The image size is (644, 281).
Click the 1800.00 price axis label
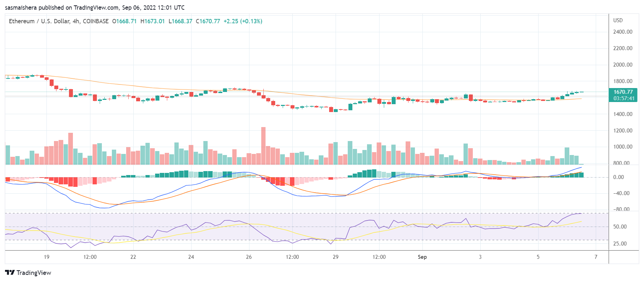click(x=623, y=81)
